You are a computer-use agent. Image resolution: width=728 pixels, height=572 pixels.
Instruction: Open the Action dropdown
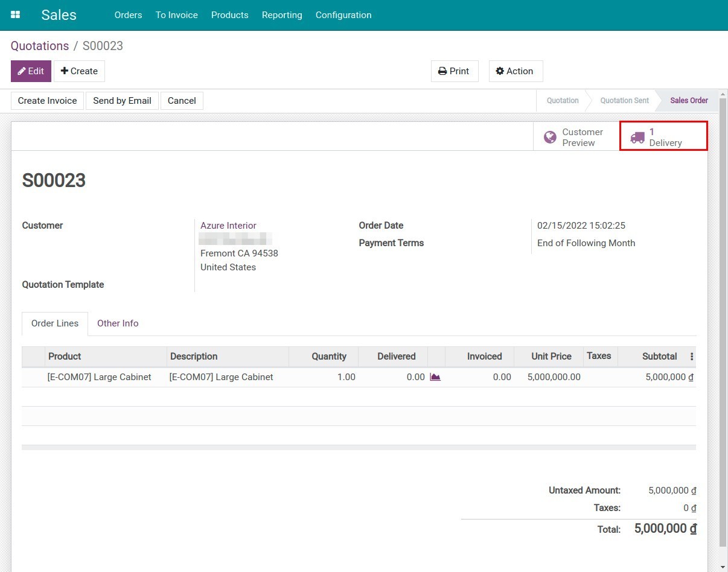click(515, 71)
